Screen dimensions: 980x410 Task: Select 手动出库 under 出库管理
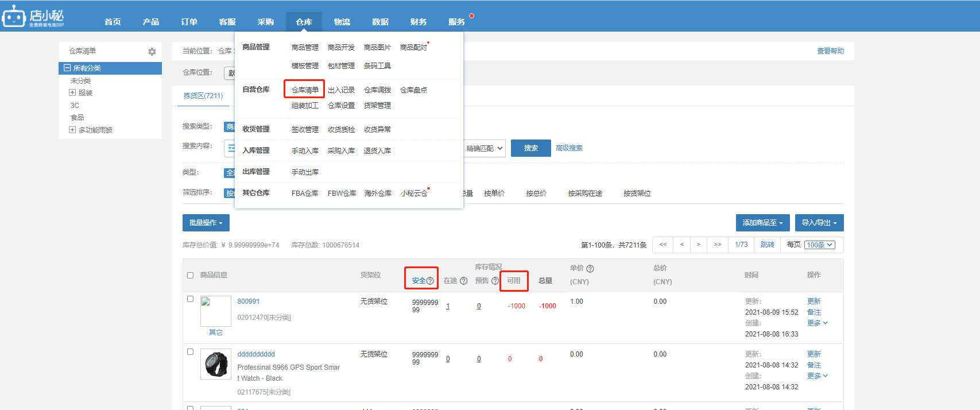click(305, 172)
